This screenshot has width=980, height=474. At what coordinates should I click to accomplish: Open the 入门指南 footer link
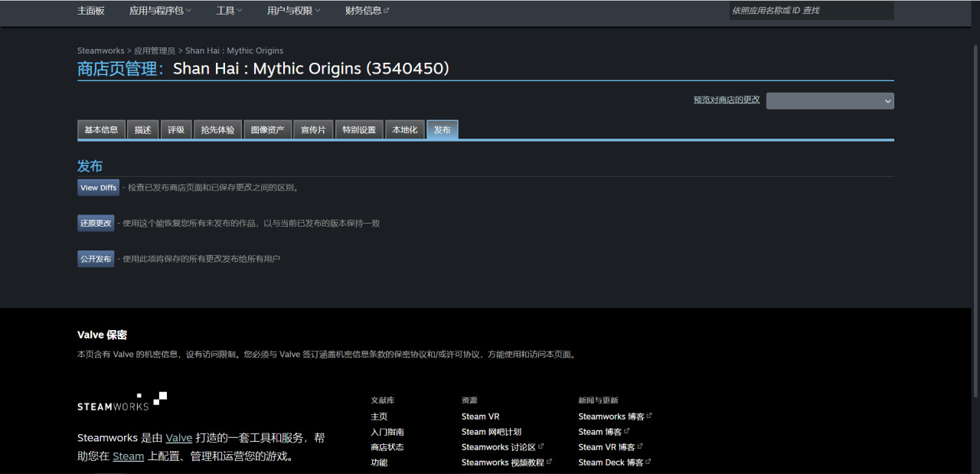click(387, 432)
